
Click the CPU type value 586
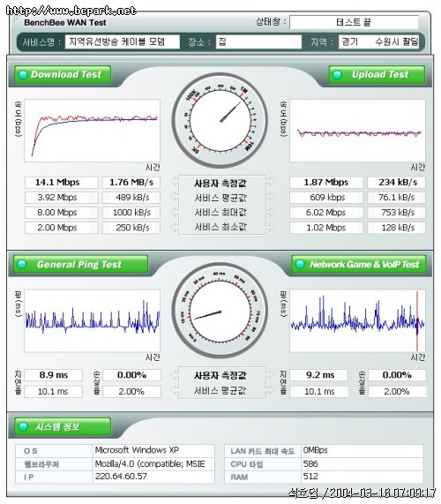[x=310, y=463]
